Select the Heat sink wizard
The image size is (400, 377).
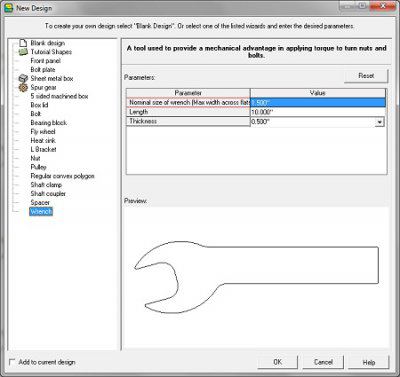[x=43, y=140]
